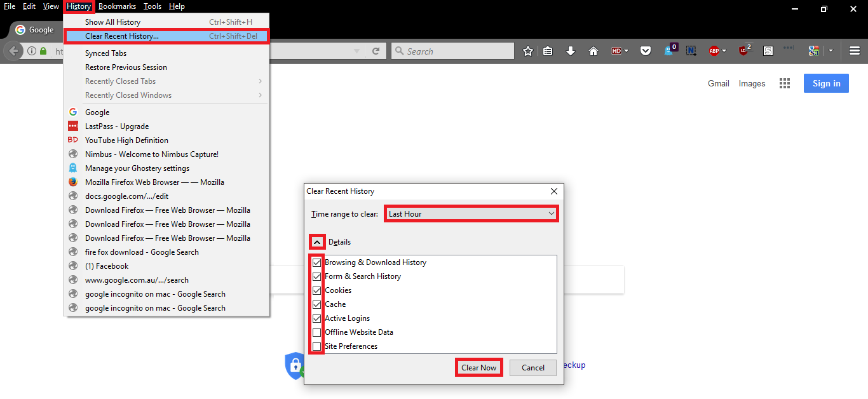Click the toolbar Search field
The image size is (868, 399).
click(x=452, y=51)
